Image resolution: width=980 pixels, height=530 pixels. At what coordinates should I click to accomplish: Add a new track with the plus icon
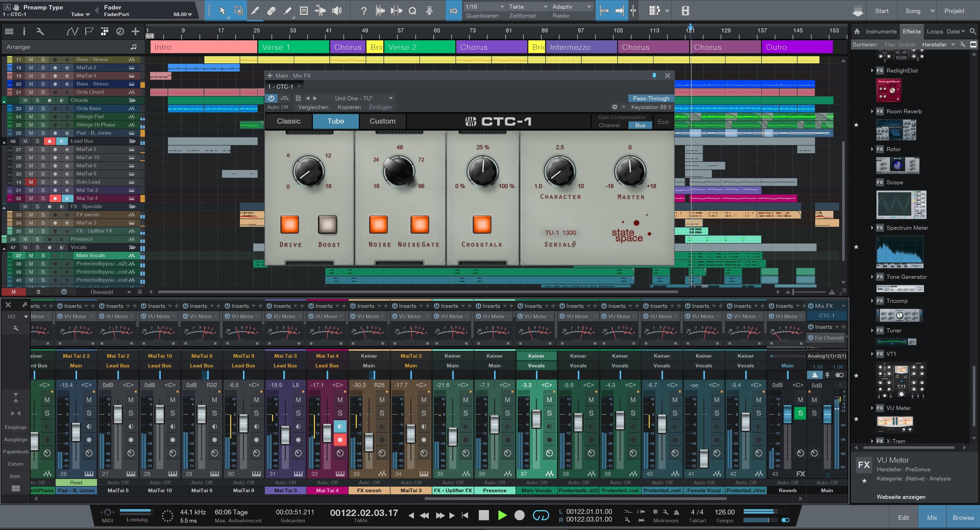click(x=135, y=31)
